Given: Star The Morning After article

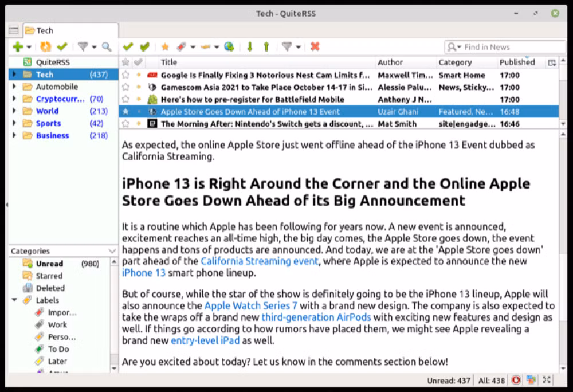Looking at the screenshot, I should [x=125, y=124].
